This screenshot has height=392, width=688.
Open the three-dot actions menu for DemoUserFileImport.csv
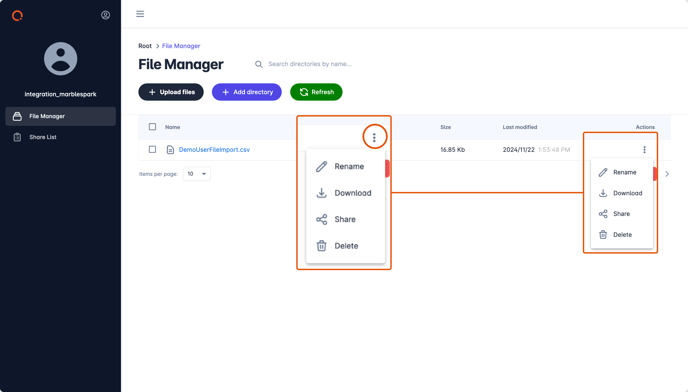(644, 150)
